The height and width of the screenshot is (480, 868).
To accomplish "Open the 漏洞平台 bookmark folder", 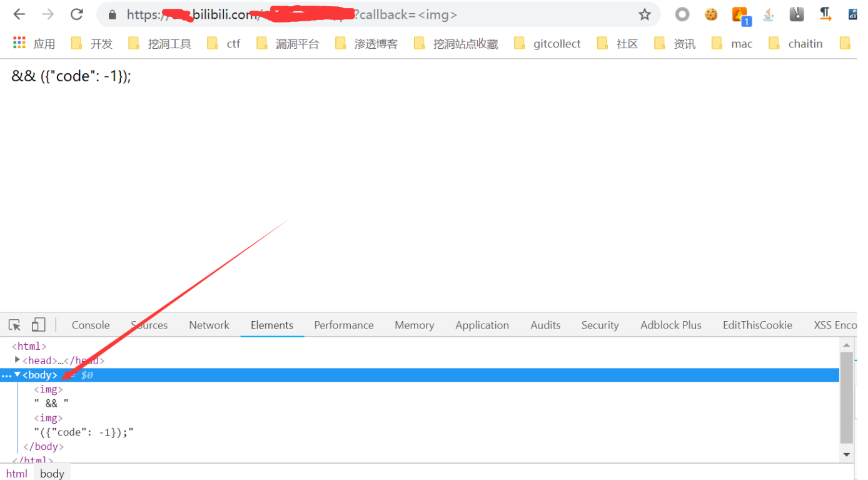I will point(288,43).
